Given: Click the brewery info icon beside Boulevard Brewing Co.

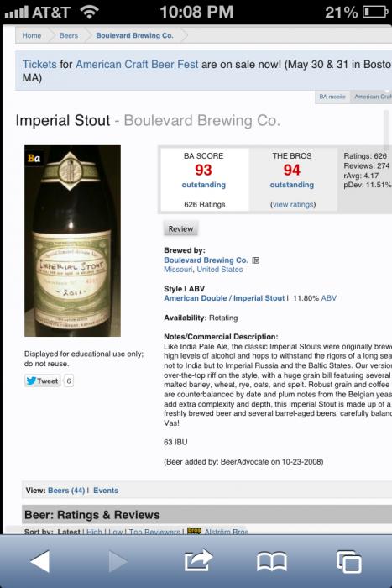Looking at the screenshot, I should coord(256,260).
